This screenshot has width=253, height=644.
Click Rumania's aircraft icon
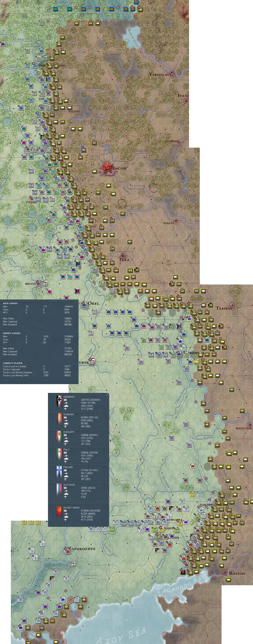click(x=66, y=427)
